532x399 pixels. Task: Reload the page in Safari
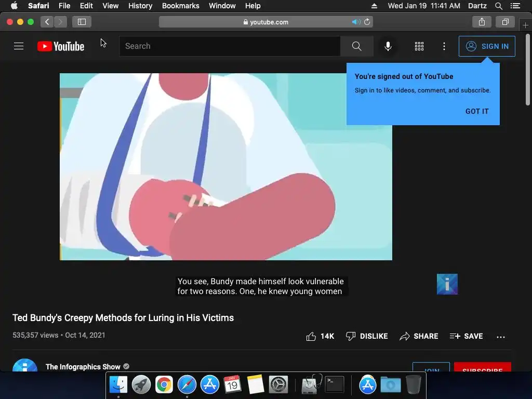(x=367, y=22)
